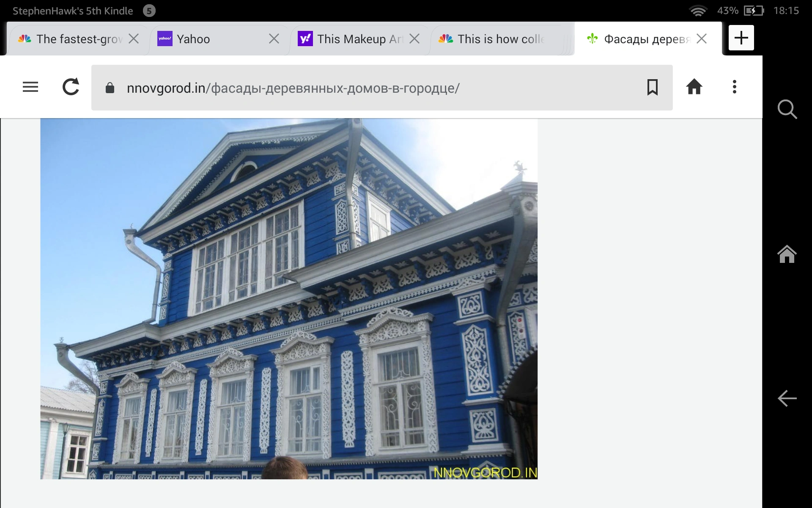Open notification count badge in status bar
The width and height of the screenshot is (812, 508).
149,11
